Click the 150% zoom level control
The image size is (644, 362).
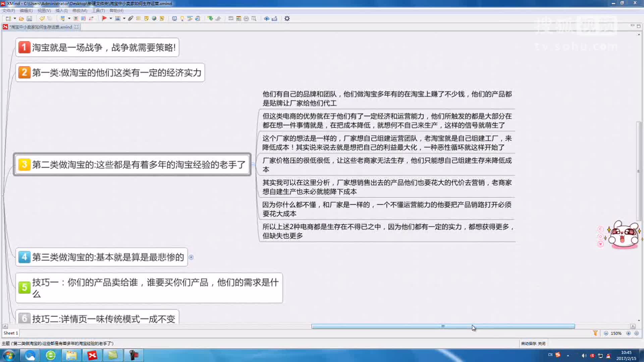tap(616, 333)
